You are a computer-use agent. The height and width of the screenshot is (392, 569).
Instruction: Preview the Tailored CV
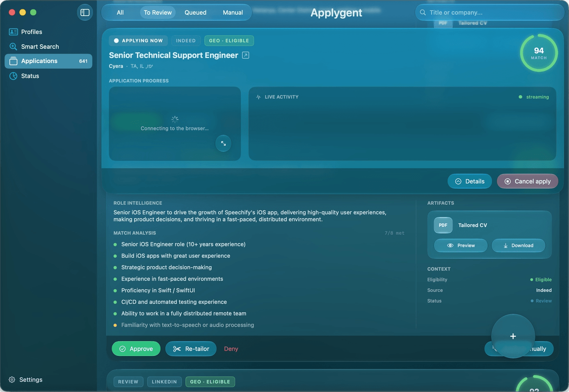pos(461,246)
